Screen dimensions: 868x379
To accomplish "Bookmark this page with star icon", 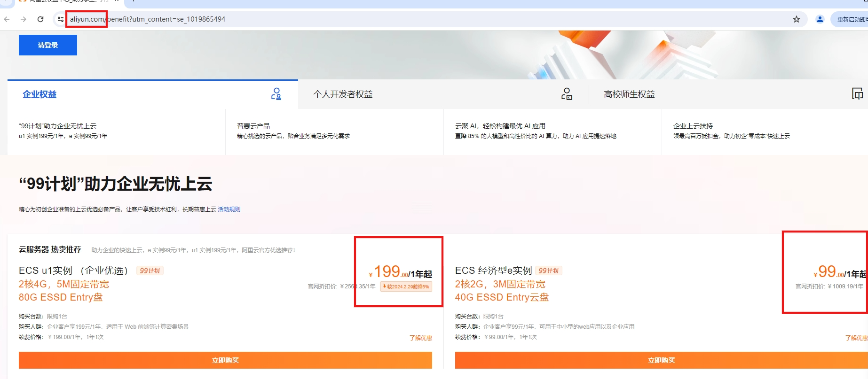I will (797, 19).
